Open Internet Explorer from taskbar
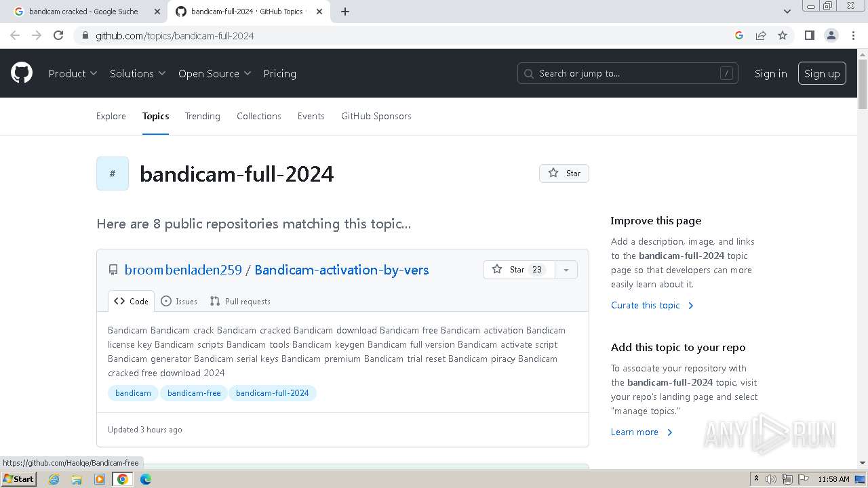This screenshot has width=868, height=488. tap(54, 479)
